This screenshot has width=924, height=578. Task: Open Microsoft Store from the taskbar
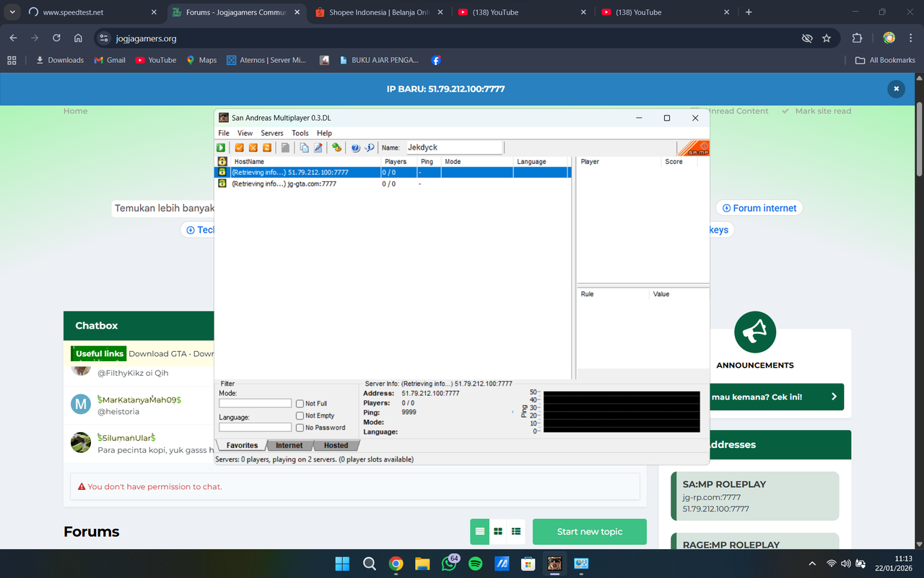[528, 564]
